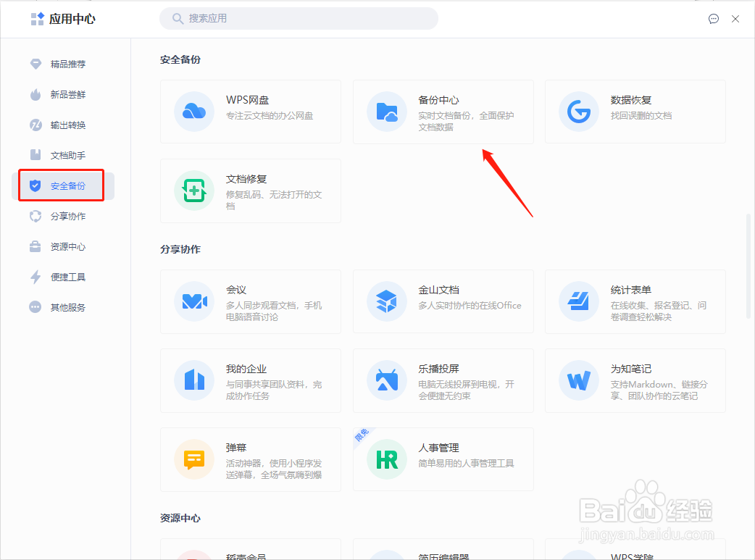The width and height of the screenshot is (755, 560).
Task: Open the 乐播投屏 icon
Action: tap(387, 380)
